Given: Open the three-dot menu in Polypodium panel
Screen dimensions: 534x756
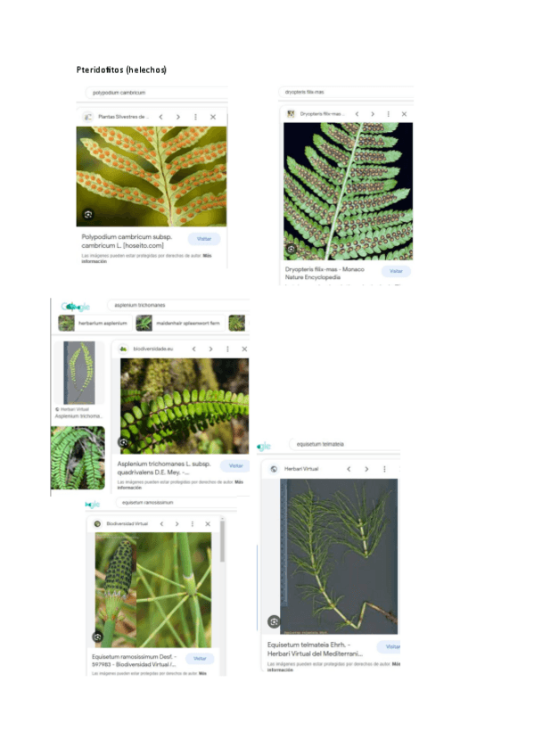Looking at the screenshot, I should [195, 117].
